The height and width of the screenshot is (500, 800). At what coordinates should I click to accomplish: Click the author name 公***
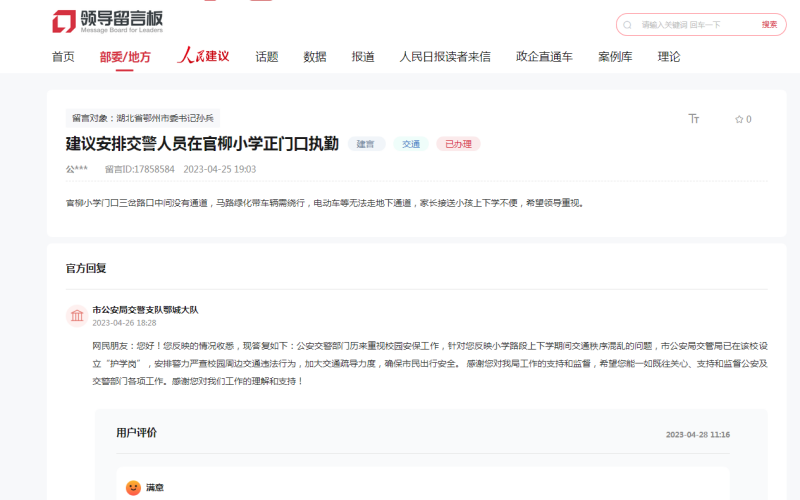(x=77, y=169)
